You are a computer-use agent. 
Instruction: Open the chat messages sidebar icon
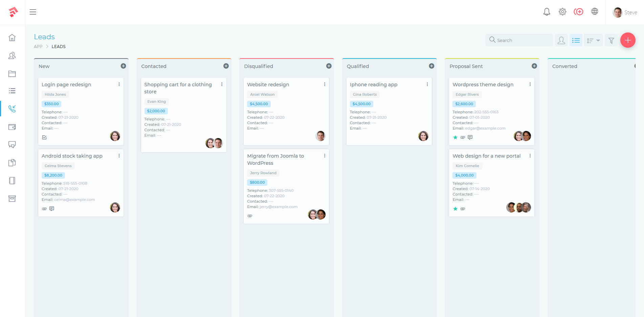pos(12,145)
